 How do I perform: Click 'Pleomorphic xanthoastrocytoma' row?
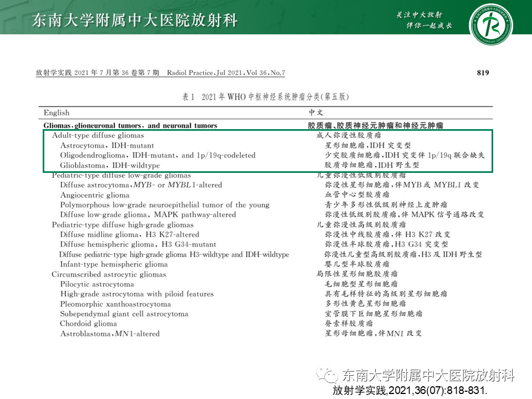[x=116, y=304]
